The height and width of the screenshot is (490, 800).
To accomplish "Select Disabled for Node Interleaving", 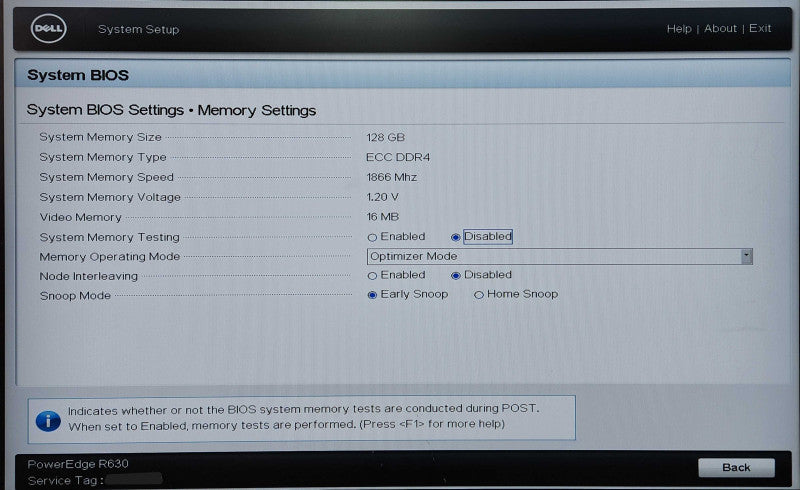I will point(456,276).
